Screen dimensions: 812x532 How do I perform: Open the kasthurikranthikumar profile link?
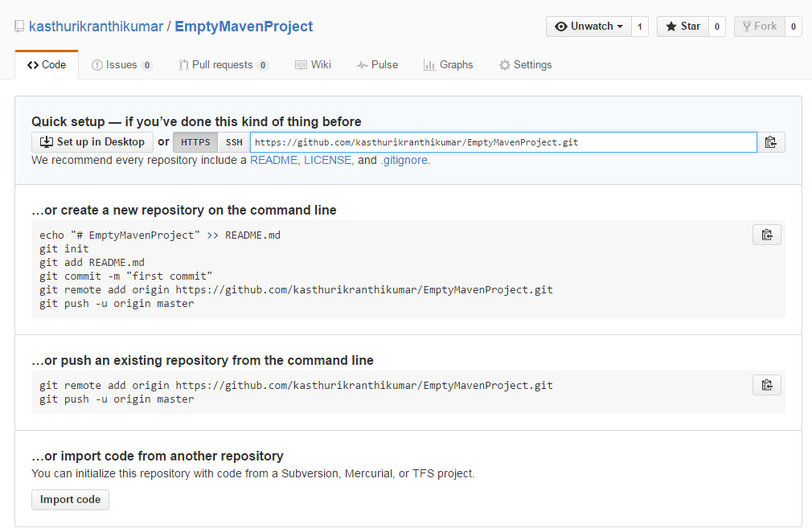click(x=96, y=27)
